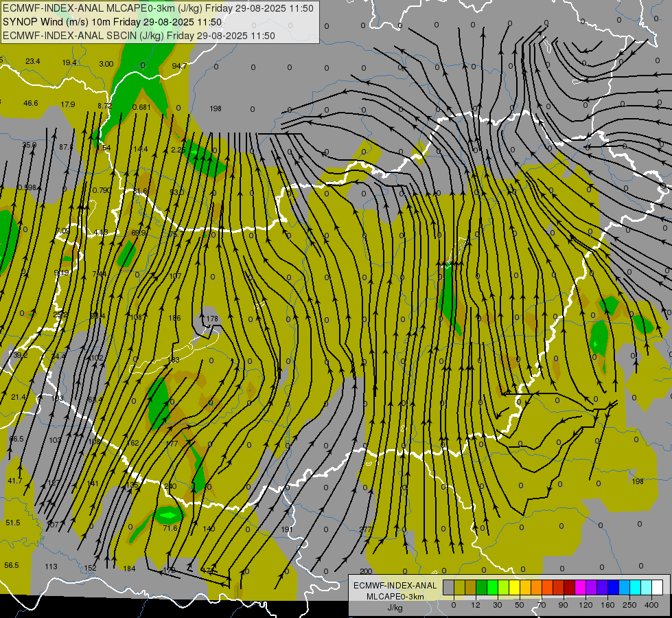The height and width of the screenshot is (618, 672).
Task: Click the legend unit label 'J/kg'
Action: pos(395,608)
